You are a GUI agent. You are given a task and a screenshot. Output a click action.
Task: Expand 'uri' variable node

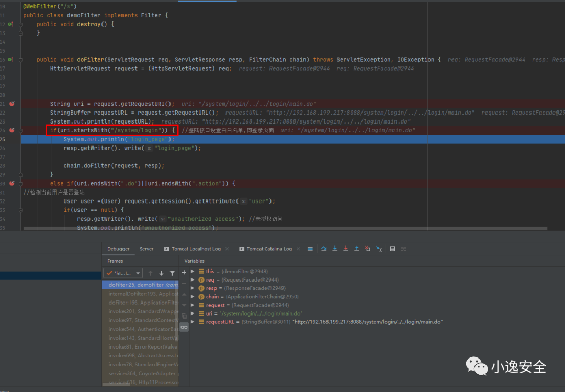point(193,313)
